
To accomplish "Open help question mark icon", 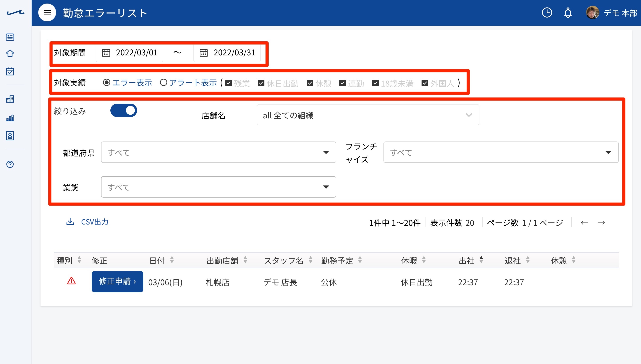I will coord(10,164).
